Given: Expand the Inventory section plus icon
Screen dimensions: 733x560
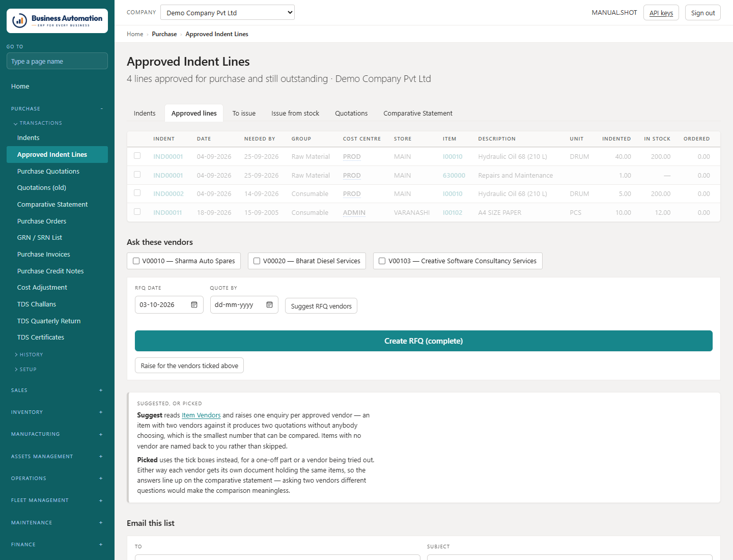Looking at the screenshot, I should tap(101, 412).
